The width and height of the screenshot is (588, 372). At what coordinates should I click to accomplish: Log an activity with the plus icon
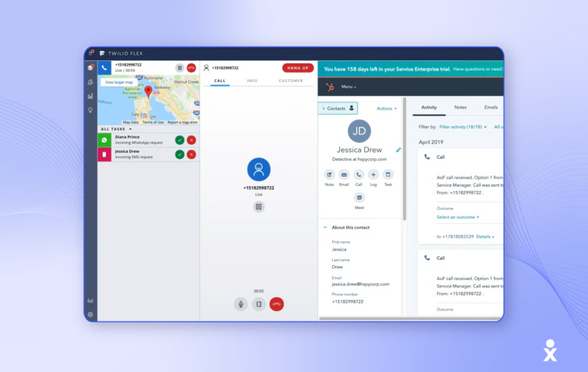coord(373,175)
